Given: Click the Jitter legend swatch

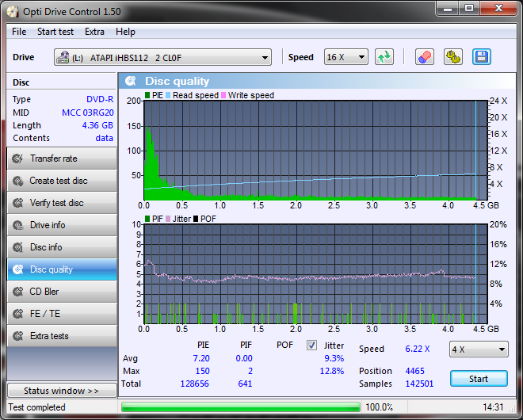Looking at the screenshot, I should pyautogui.click(x=168, y=219).
